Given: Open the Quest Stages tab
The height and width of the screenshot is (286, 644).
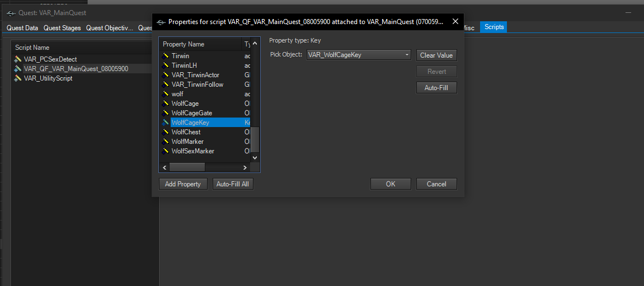Looking at the screenshot, I should (x=62, y=27).
